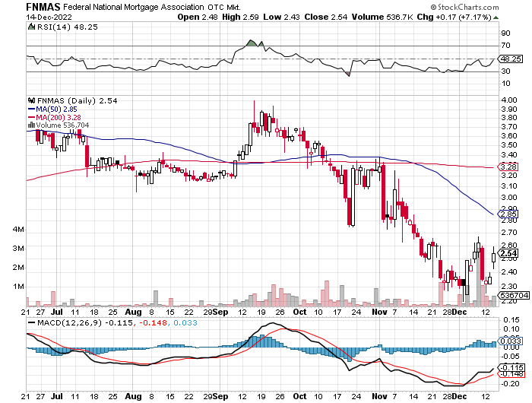This screenshot has height=403, width=532.
Task: Click the FNMAS (Daily) 2.54 legend
Action: (x=77, y=100)
